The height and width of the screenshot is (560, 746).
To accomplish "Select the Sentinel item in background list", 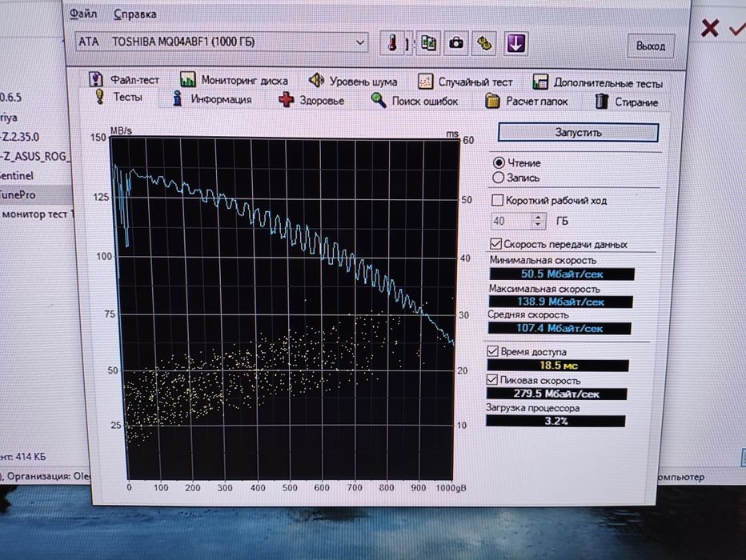I will coord(17,175).
